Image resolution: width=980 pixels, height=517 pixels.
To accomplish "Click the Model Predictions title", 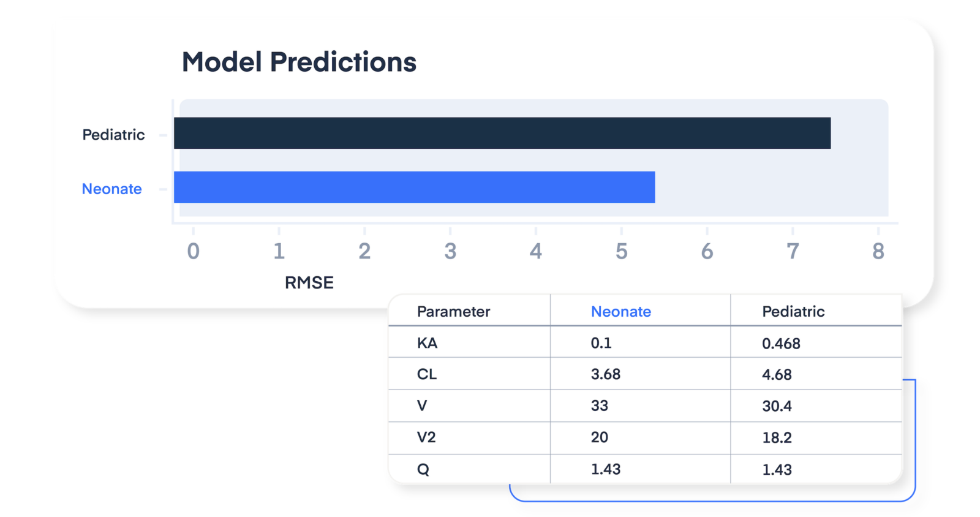I will pyautogui.click(x=299, y=62).
